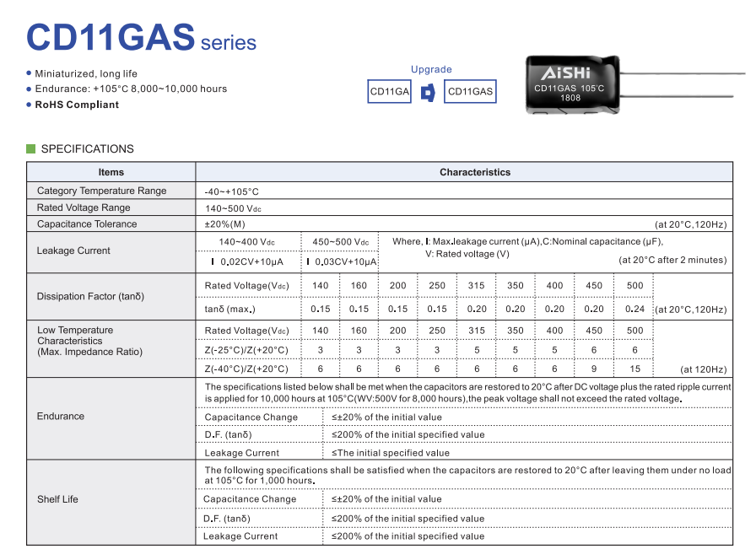Click the bullet before Miniaturized, long life
Image resolution: width=756 pixels, height=560 pixels.
pyautogui.click(x=30, y=73)
